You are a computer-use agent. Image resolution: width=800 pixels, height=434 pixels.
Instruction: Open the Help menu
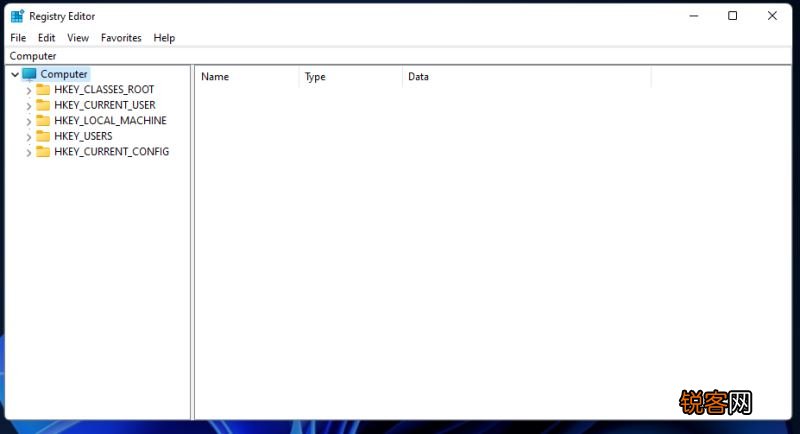coord(164,38)
